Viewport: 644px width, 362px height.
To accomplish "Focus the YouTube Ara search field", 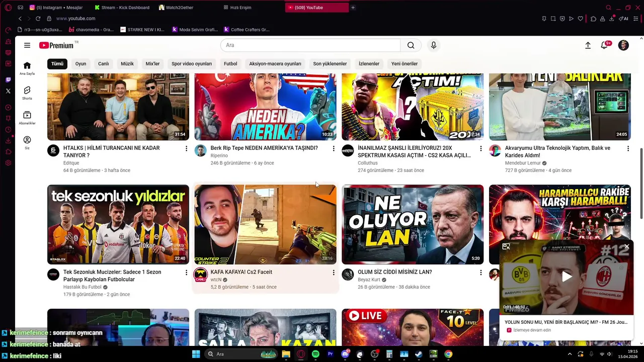I will 310,45.
